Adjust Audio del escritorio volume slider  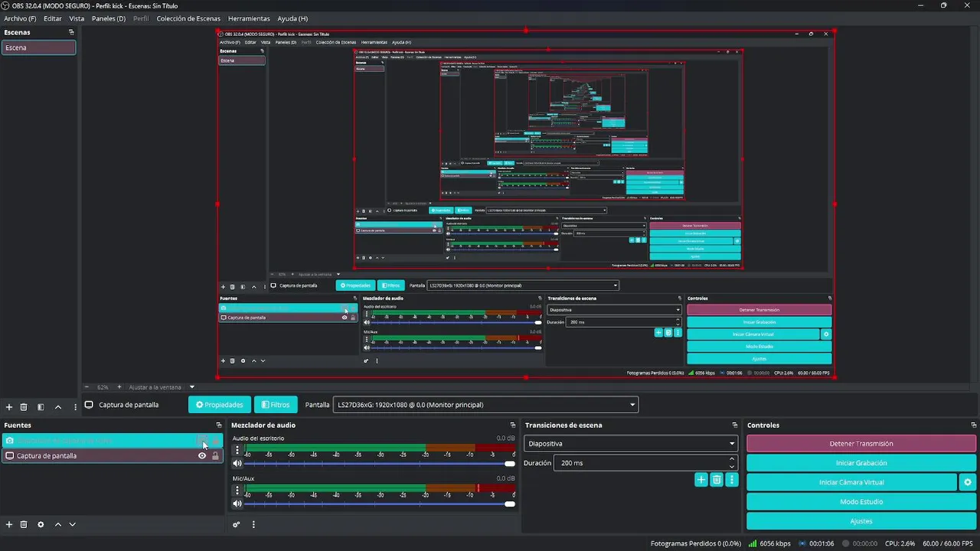click(x=380, y=463)
